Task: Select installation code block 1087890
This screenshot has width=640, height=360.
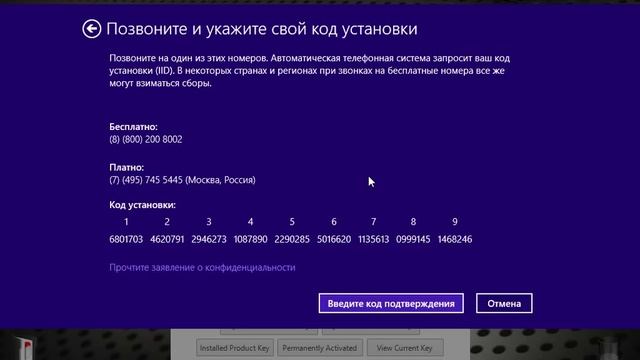Action: pos(251,239)
